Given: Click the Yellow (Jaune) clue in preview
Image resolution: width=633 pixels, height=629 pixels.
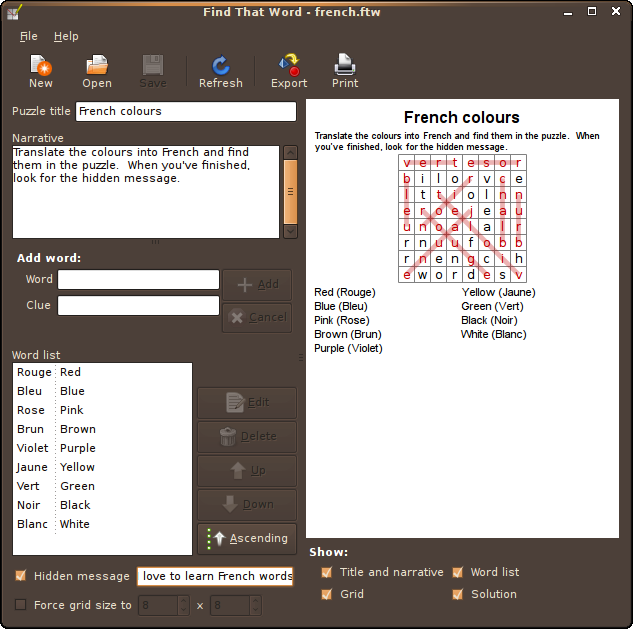Looking at the screenshot, I should [499, 292].
